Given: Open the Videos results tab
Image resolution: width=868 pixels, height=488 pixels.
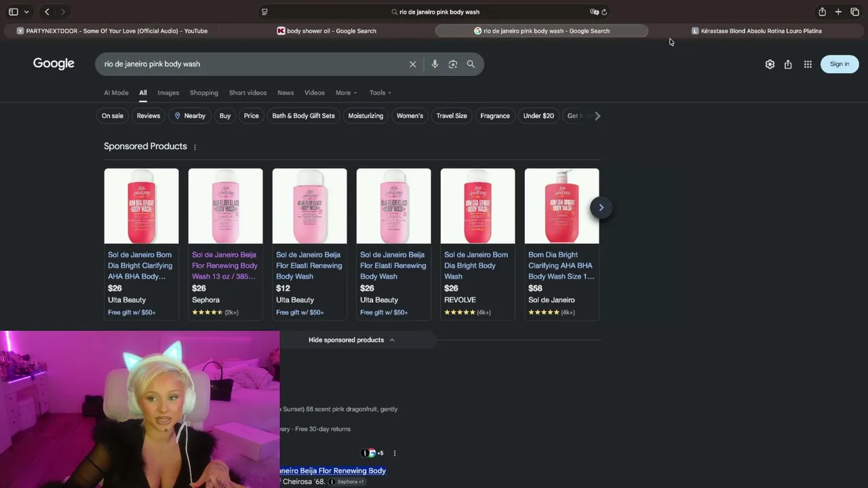Looking at the screenshot, I should coord(315,93).
